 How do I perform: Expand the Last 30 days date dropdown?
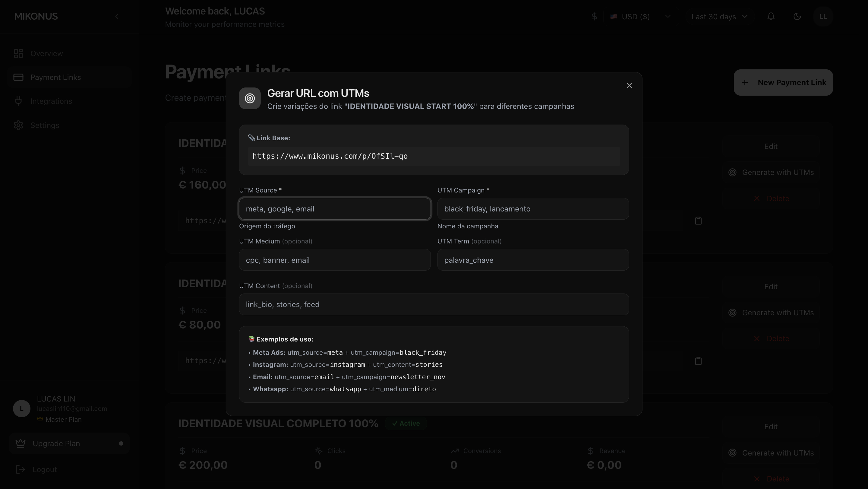coord(719,17)
